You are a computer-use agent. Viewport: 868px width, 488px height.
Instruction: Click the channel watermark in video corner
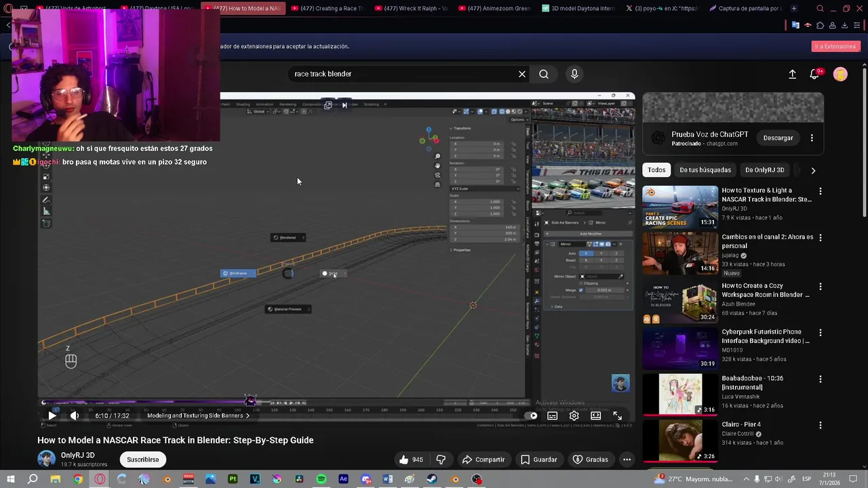coord(620,384)
